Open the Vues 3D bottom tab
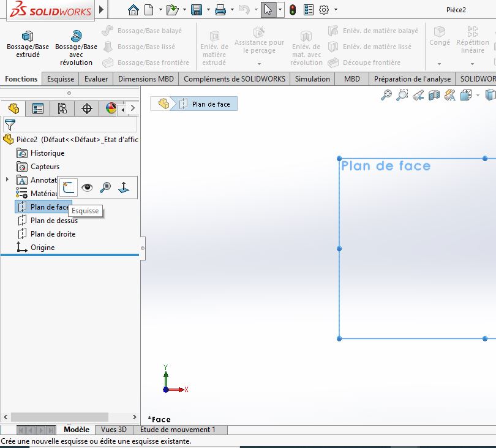The width and height of the screenshot is (496, 448). point(113,430)
